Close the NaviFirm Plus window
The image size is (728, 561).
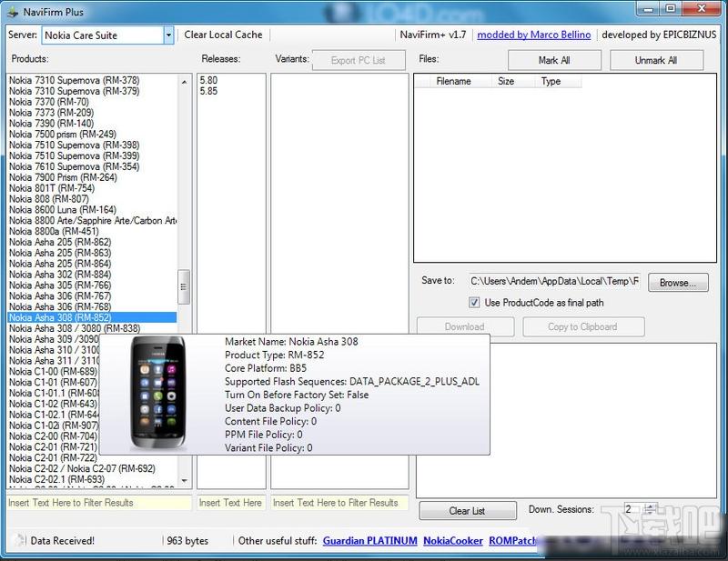(x=702, y=9)
